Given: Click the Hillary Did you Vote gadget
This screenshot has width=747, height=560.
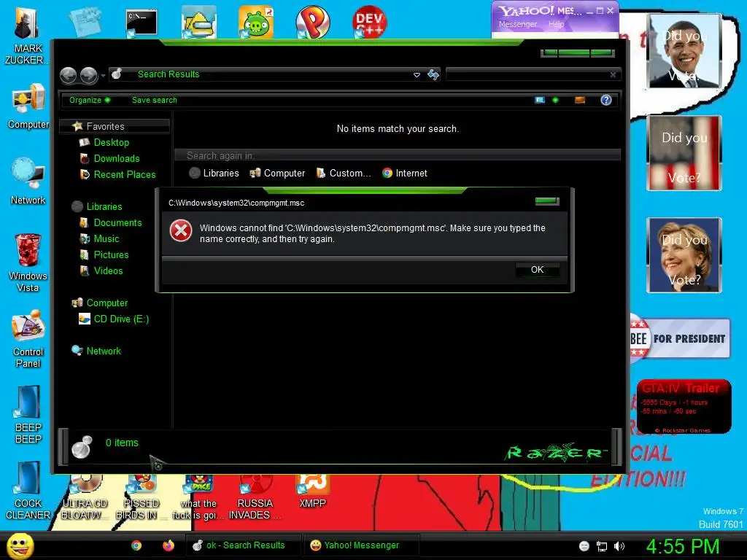Looking at the screenshot, I should (x=684, y=254).
